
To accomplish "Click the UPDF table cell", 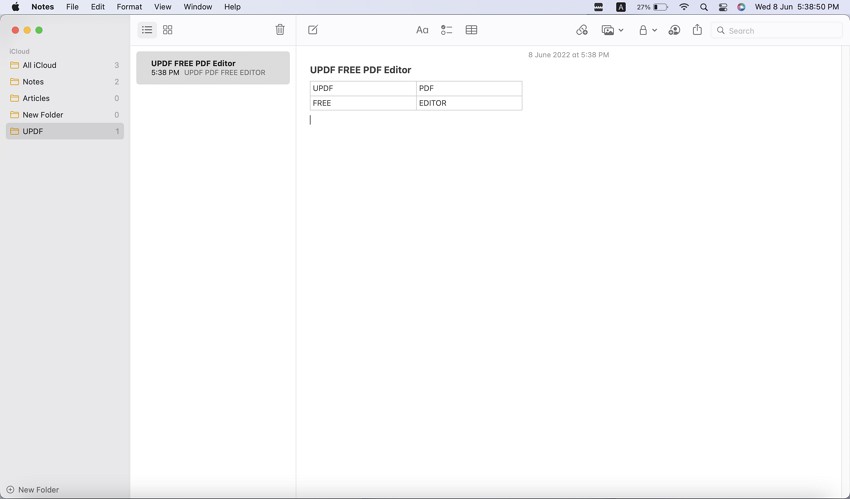I will (x=363, y=88).
